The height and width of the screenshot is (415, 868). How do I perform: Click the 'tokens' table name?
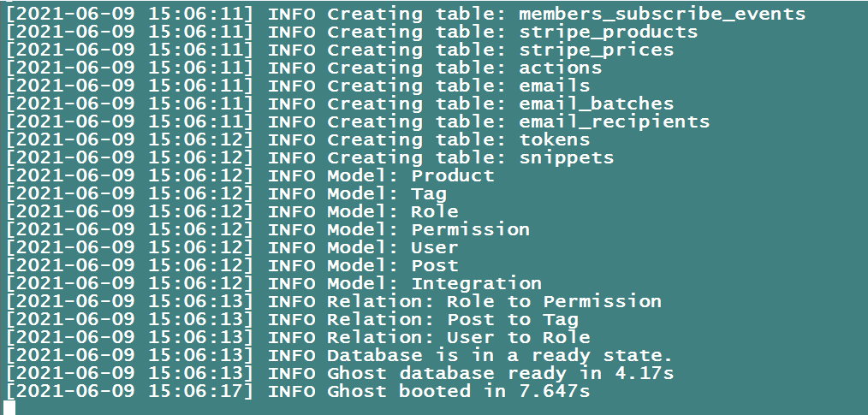coord(554,139)
